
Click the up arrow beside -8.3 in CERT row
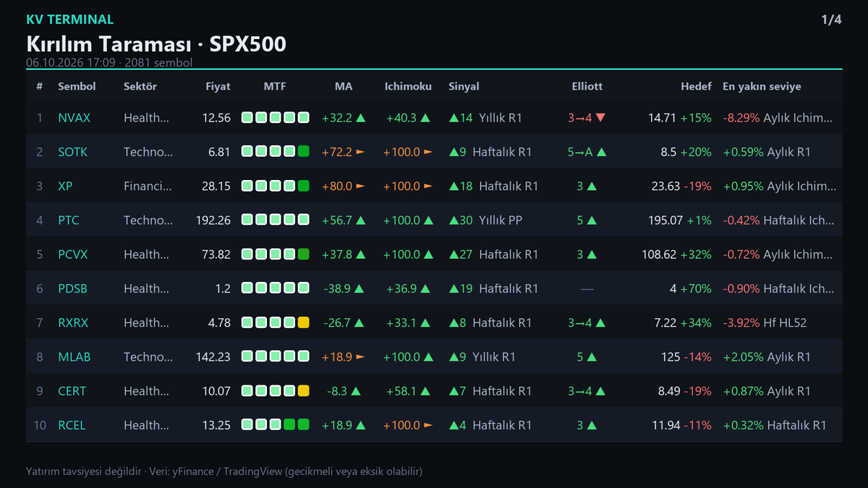[355, 391]
